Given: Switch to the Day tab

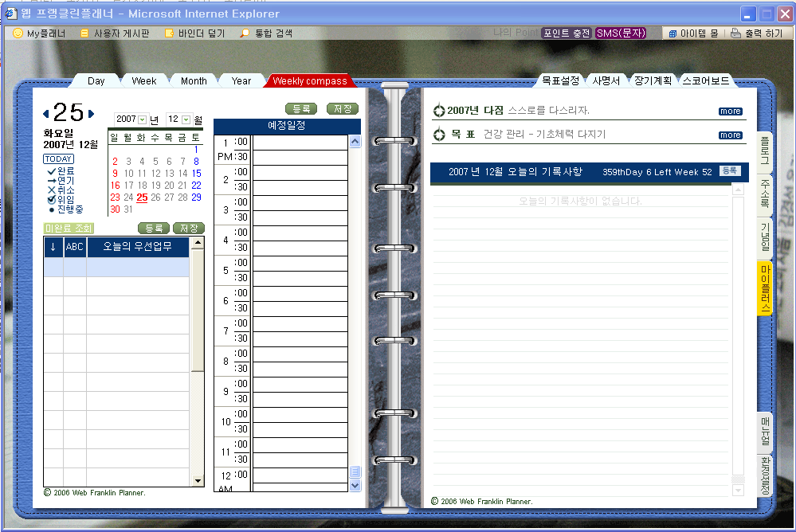Looking at the screenshot, I should [96, 81].
